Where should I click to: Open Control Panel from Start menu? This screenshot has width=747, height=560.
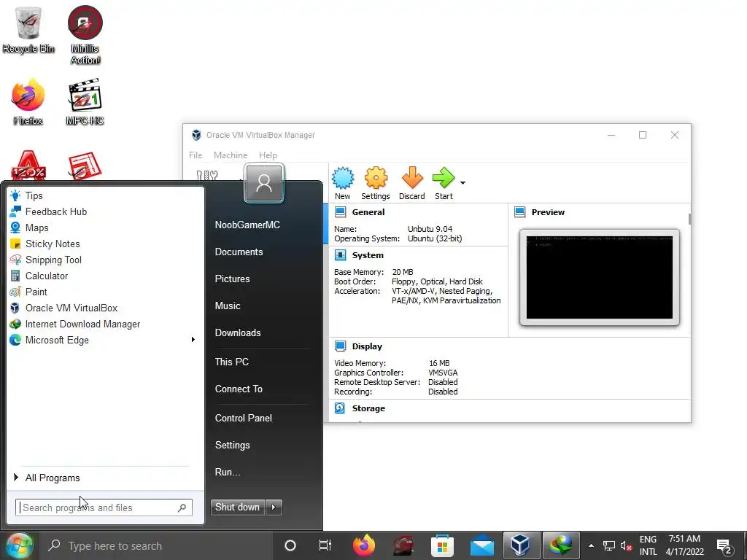244,418
